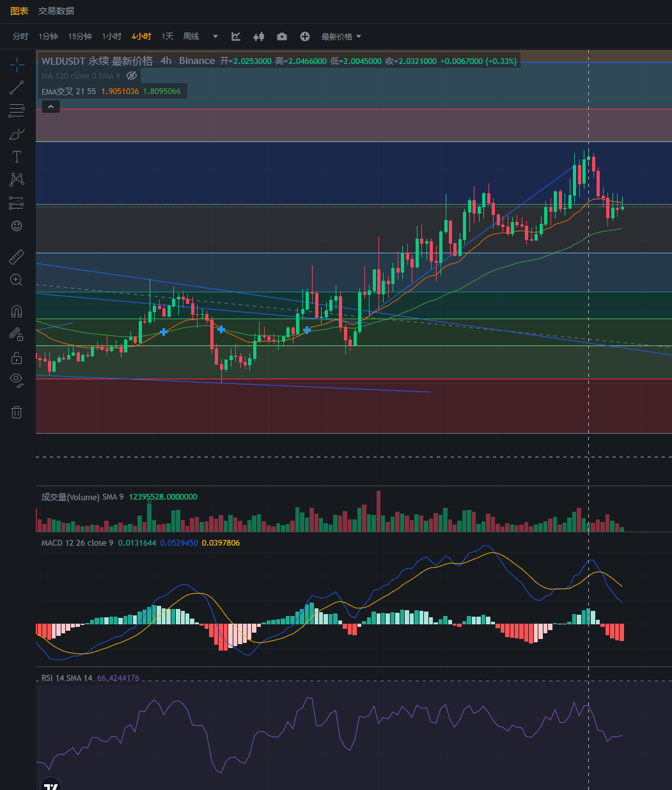Pick the text annotation tool

(17, 157)
